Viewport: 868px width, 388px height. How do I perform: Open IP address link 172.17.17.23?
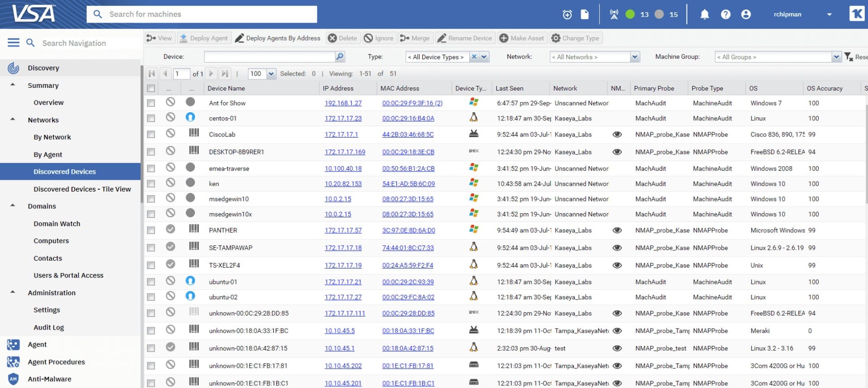coord(343,118)
